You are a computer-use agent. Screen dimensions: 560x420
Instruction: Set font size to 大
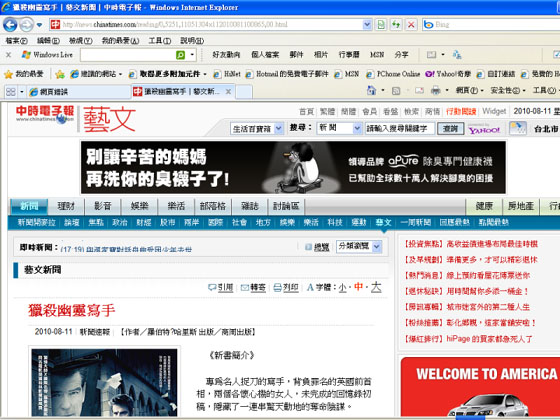pyautogui.click(x=376, y=287)
